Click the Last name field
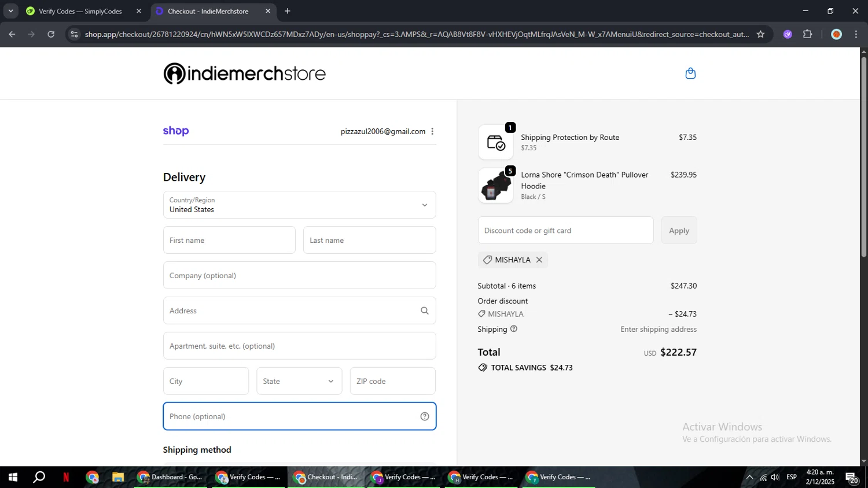The width and height of the screenshot is (868, 488). pos(369,240)
